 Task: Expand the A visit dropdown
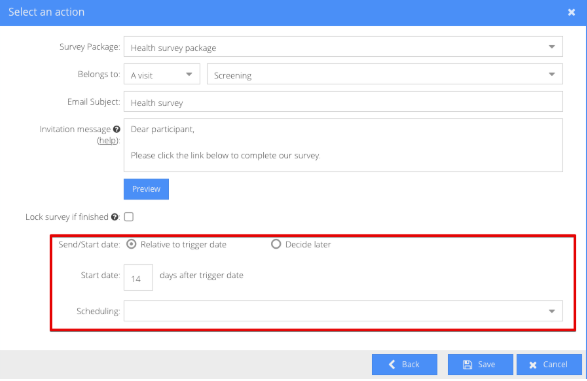[x=162, y=74]
